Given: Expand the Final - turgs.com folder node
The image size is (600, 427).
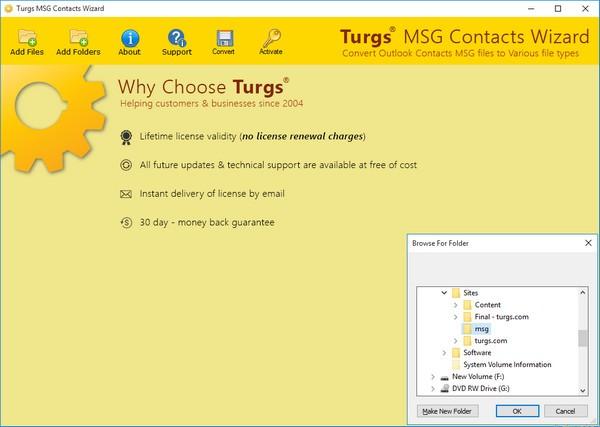Looking at the screenshot, I should point(455,317).
